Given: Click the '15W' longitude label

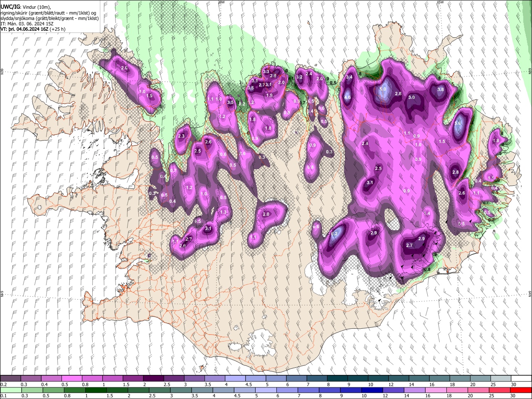Looking at the screenshot, I should point(440,2).
